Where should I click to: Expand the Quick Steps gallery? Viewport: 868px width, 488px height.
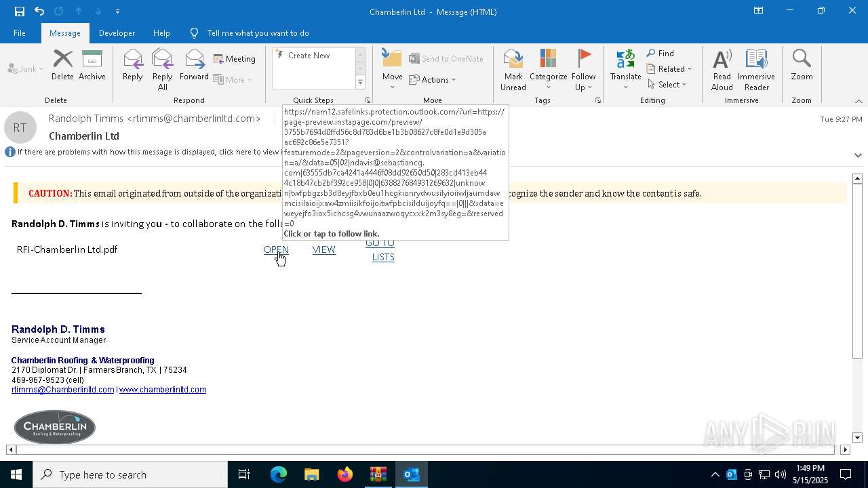tap(360, 83)
